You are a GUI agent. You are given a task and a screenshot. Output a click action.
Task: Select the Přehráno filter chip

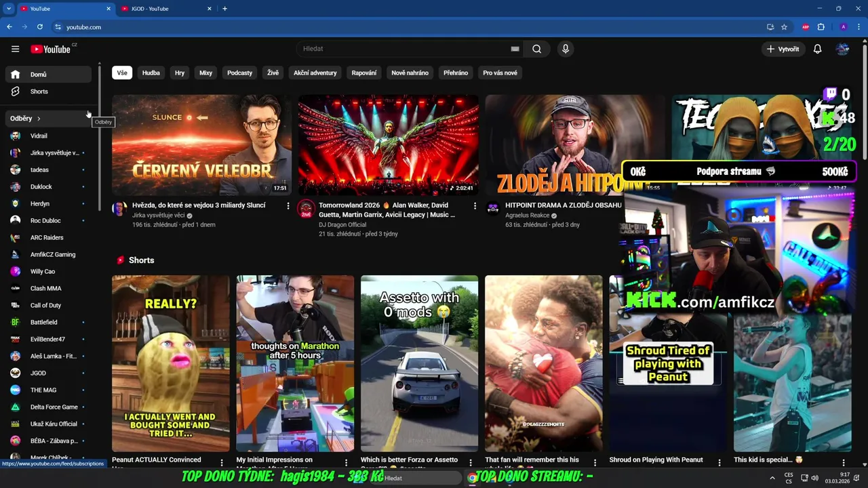pyautogui.click(x=456, y=73)
